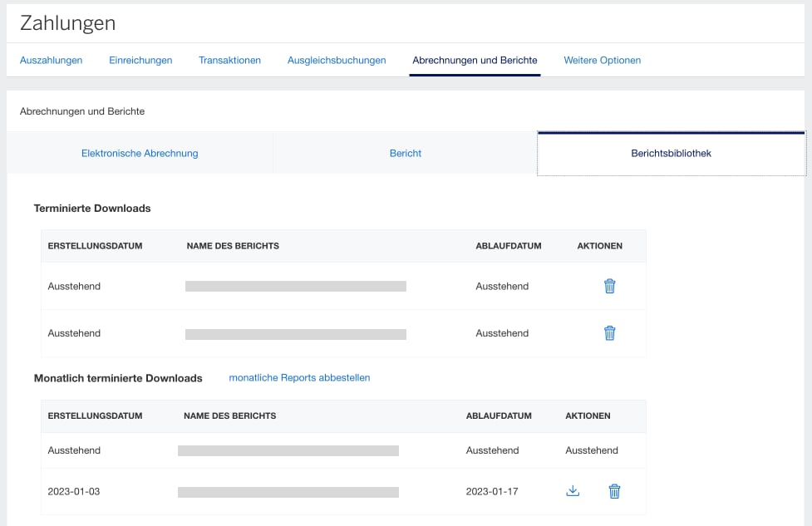Click the Abrechnungen und Berichte tab

click(475, 60)
